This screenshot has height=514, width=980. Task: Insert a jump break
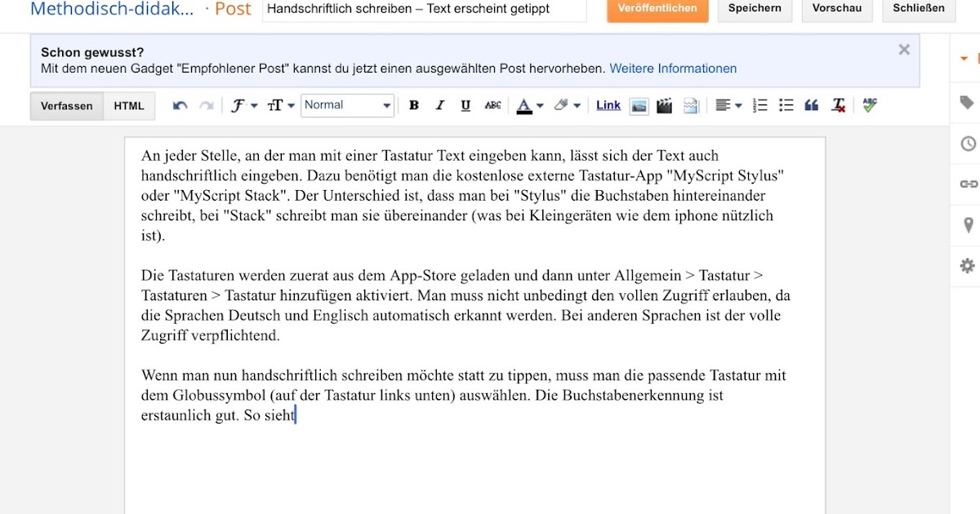pos(691,105)
